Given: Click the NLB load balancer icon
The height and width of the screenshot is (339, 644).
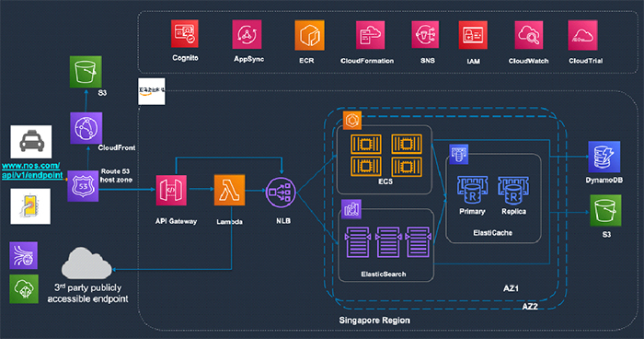Looking at the screenshot, I should coord(281,193).
